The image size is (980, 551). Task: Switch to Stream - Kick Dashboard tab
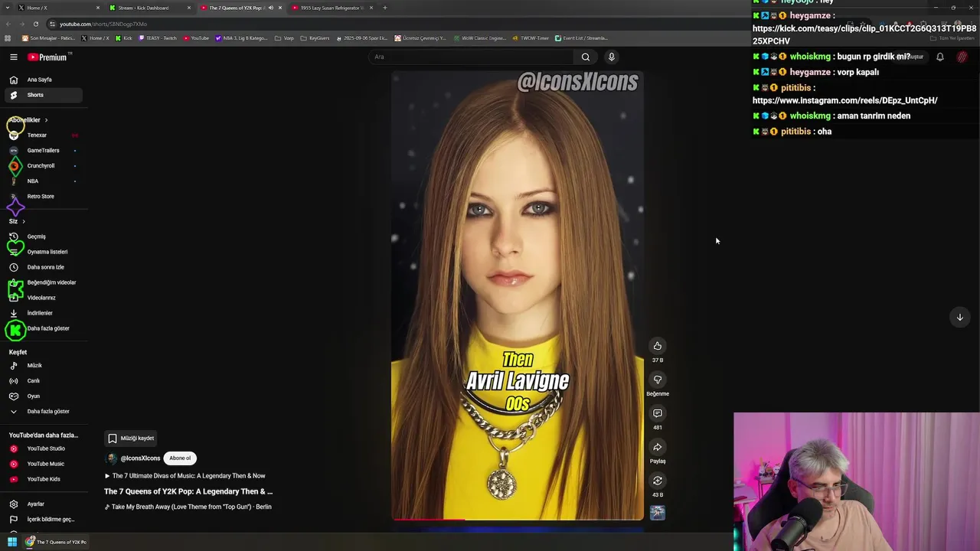coord(149,8)
